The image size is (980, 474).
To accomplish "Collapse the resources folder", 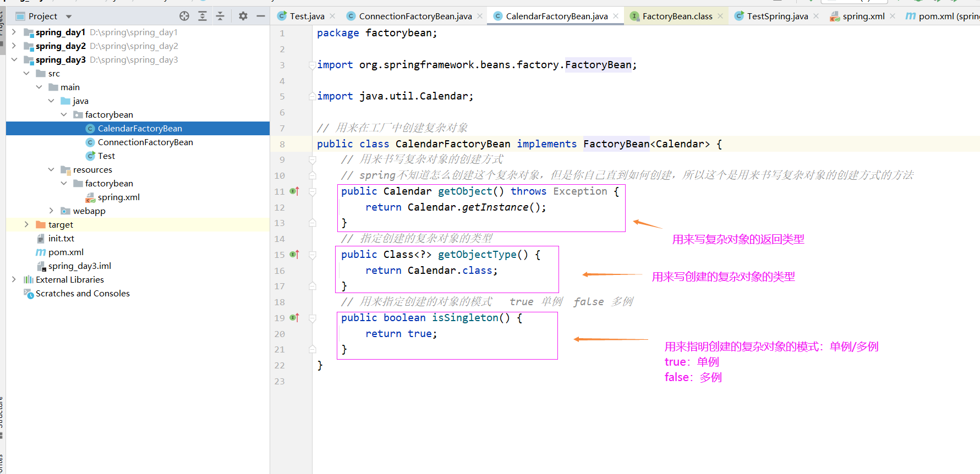I will 51,169.
